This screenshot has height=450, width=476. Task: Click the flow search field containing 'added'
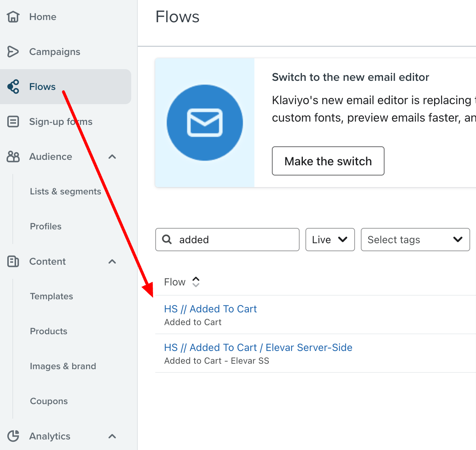(x=227, y=240)
